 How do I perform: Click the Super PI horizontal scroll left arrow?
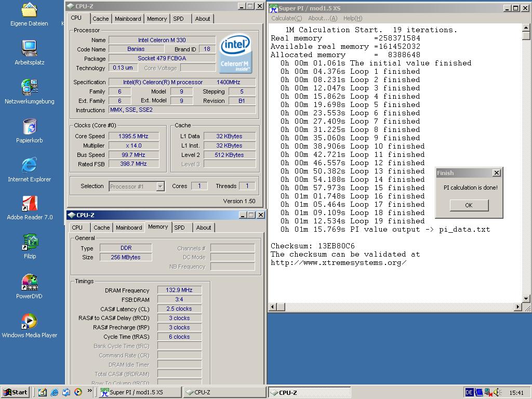click(272, 307)
